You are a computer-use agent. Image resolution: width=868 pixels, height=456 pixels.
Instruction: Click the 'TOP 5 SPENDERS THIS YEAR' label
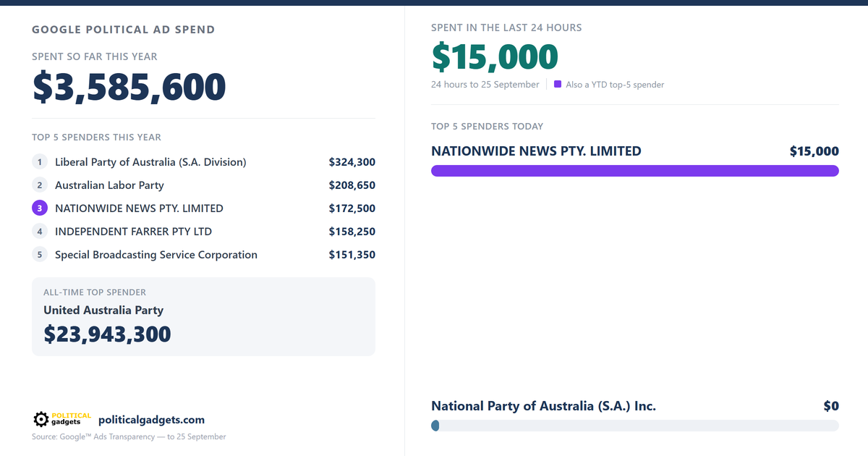[97, 137]
